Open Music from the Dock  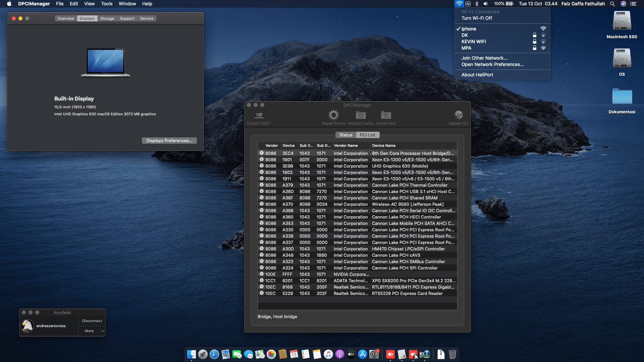[x=328, y=354]
